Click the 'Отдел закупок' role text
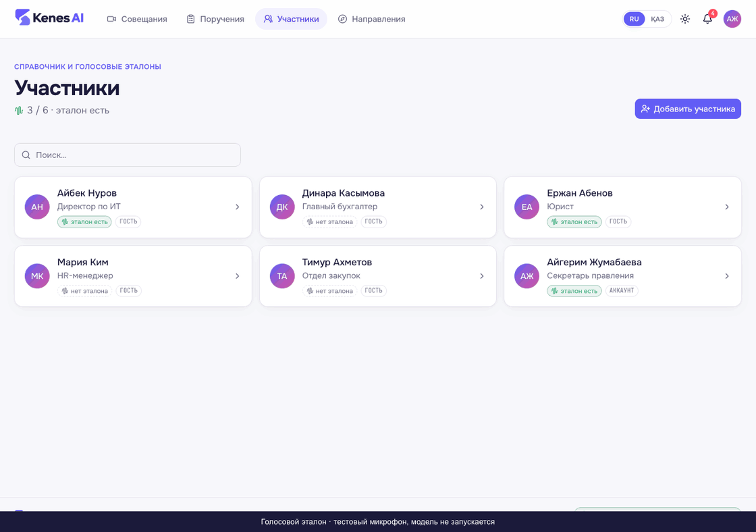The width and height of the screenshot is (756, 532). coord(331,275)
